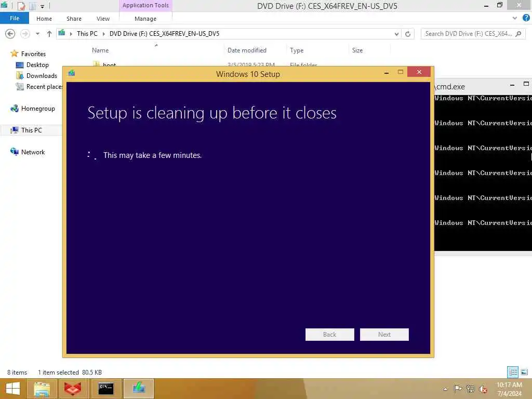Image resolution: width=532 pixels, height=399 pixels.
Task: Restore down the Explorer window
Action: pyautogui.click(x=499, y=5)
